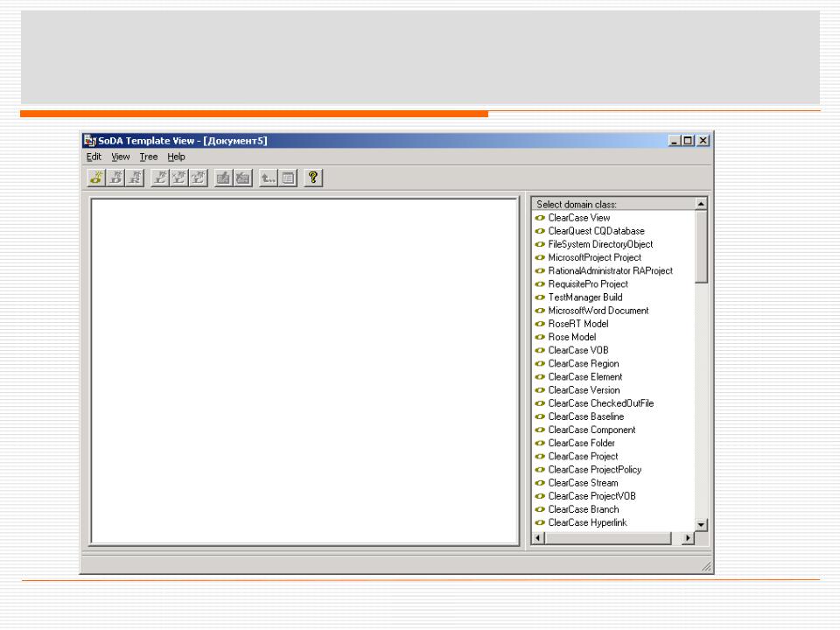Screen dimensions: 840x630
Task: Open help via yellow question mark icon
Action: (313, 178)
